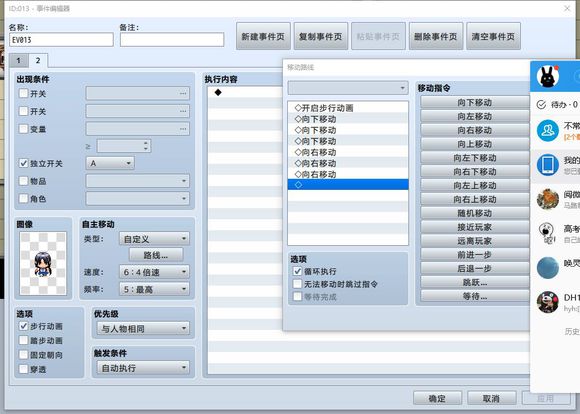Click the 向右上移动 command button

pos(475,199)
